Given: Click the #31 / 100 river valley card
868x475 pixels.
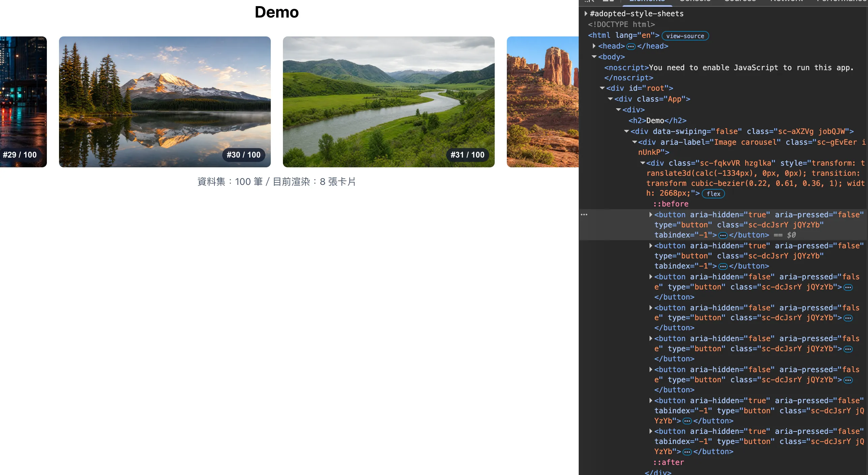Looking at the screenshot, I should tap(388, 102).
